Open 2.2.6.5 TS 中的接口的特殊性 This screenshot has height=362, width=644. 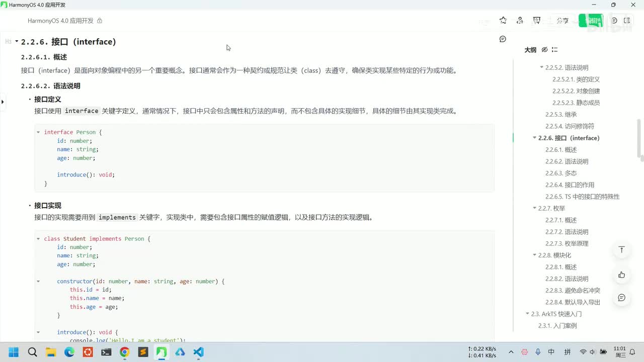(583, 197)
